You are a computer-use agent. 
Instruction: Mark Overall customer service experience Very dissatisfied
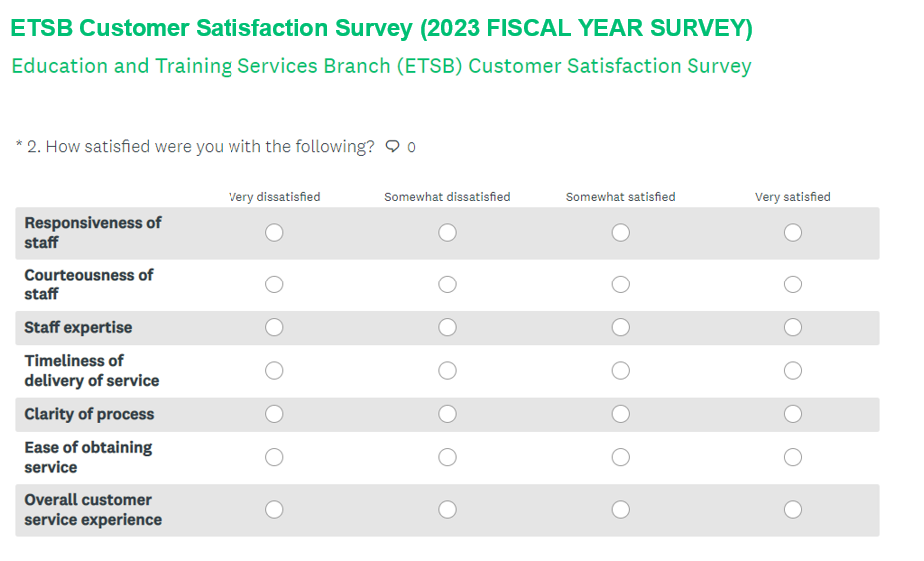pos(274,510)
